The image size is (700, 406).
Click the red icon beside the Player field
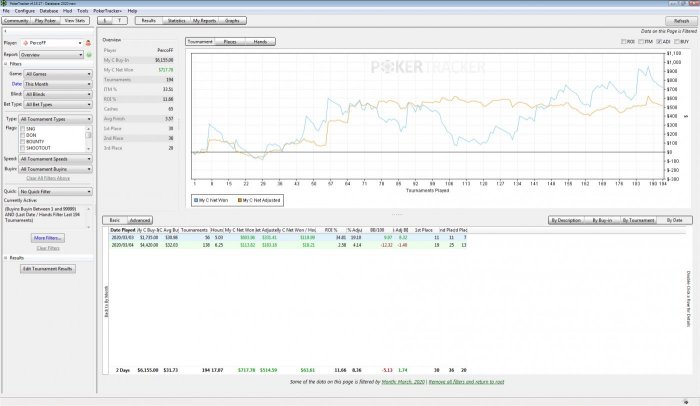(88, 44)
